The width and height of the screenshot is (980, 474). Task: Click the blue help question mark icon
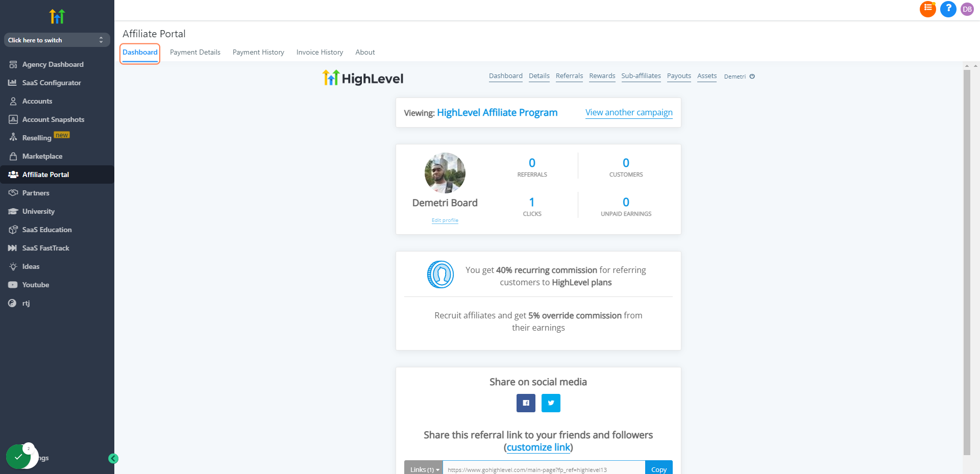948,9
